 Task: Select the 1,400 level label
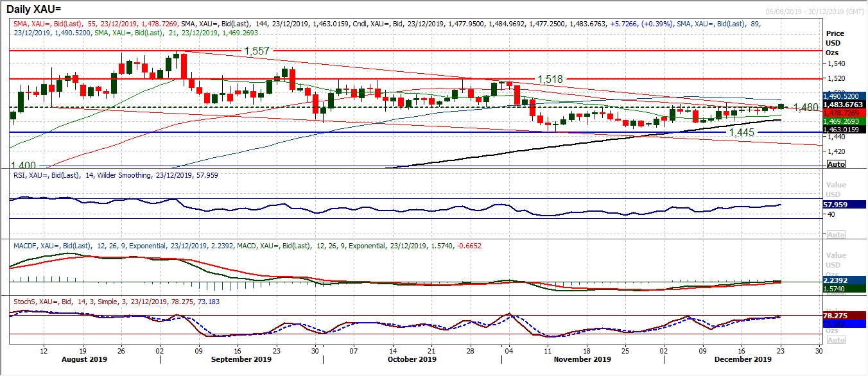point(23,165)
